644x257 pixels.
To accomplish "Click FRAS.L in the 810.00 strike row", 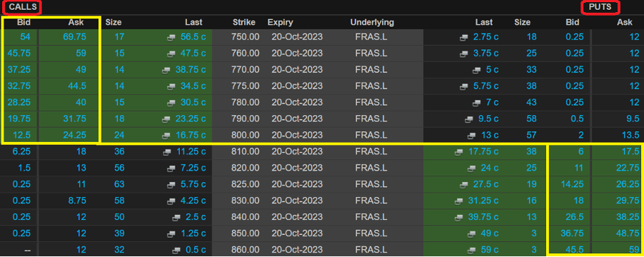I will pyautogui.click(x=371, y=152).
